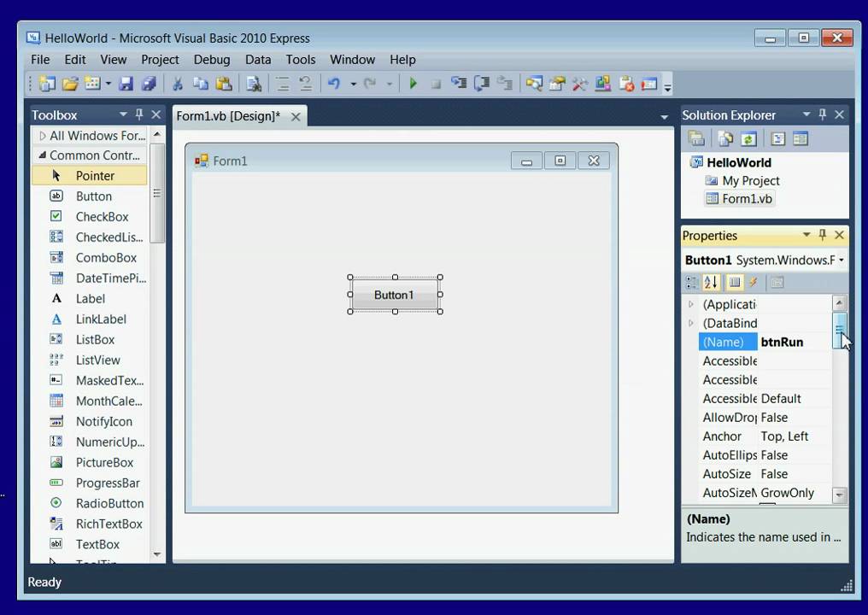
Task: Save Form1.vb with the floppy disk icon
Action: click(126, 84)
